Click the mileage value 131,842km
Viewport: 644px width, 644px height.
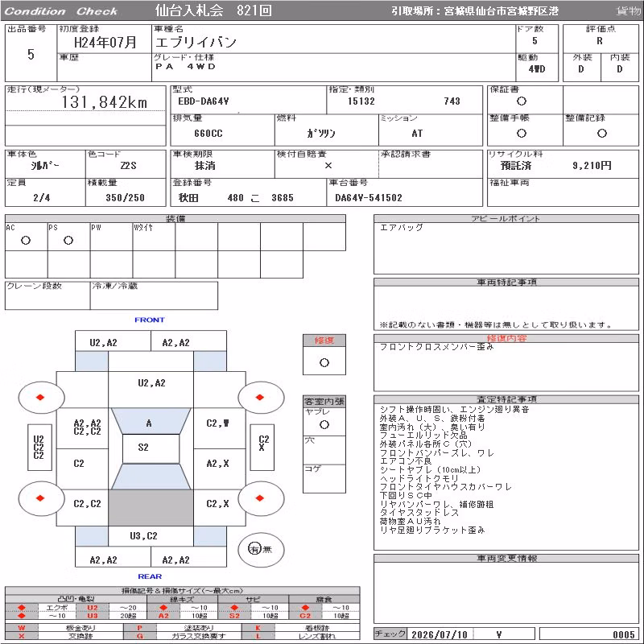pyautogui.click(x=104, y=102)
